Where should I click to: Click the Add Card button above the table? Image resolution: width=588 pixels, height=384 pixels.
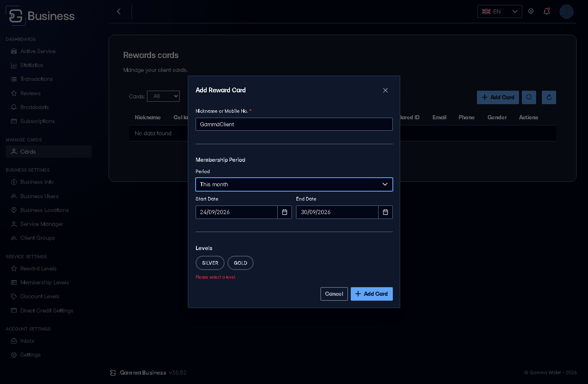click(x=498, y=97)
